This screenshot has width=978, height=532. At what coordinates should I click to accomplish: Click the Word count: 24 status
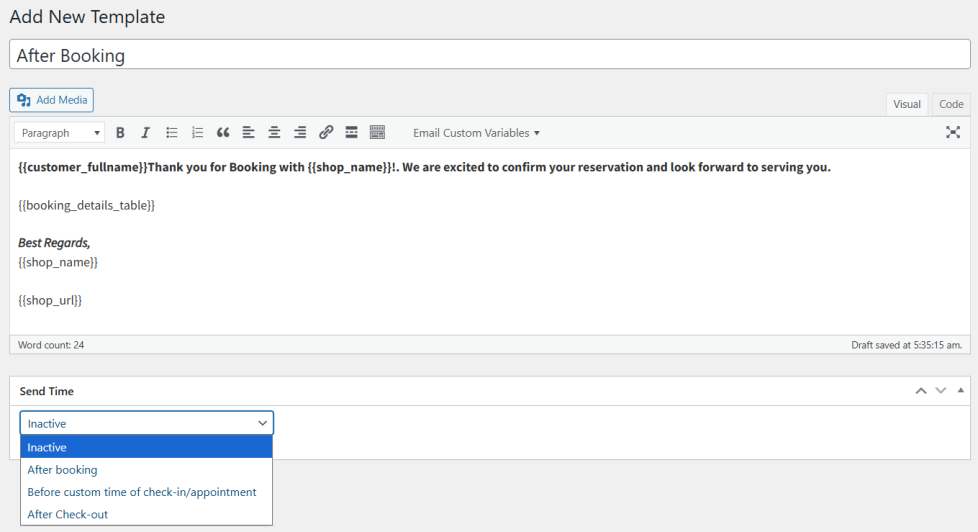pos(51,345)
